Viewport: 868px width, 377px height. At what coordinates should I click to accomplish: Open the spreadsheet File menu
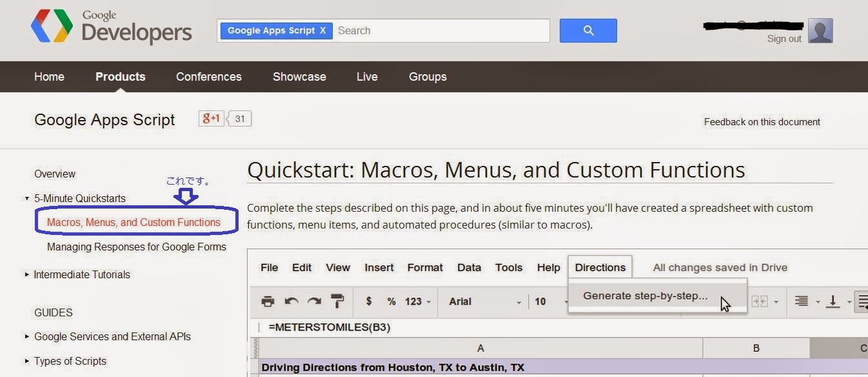click(x=269, y=268)
